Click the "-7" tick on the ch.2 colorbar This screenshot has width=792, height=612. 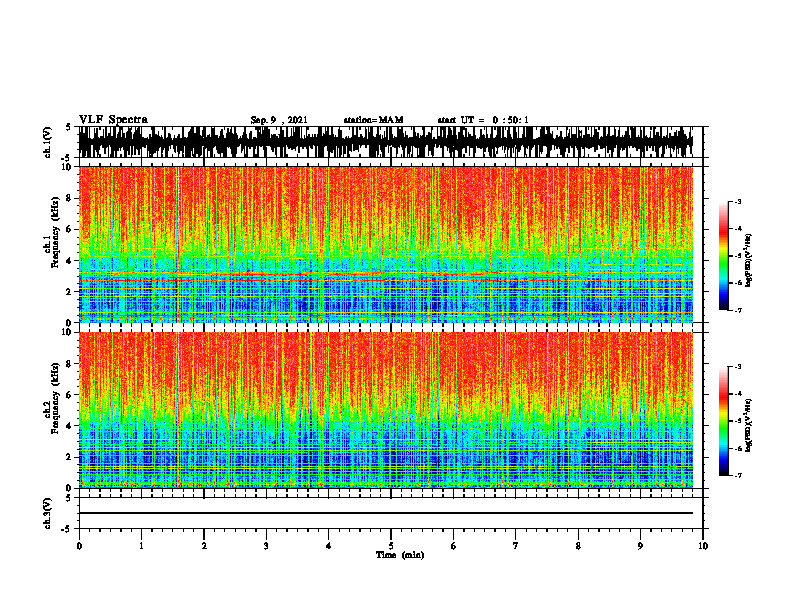(738, 475)
